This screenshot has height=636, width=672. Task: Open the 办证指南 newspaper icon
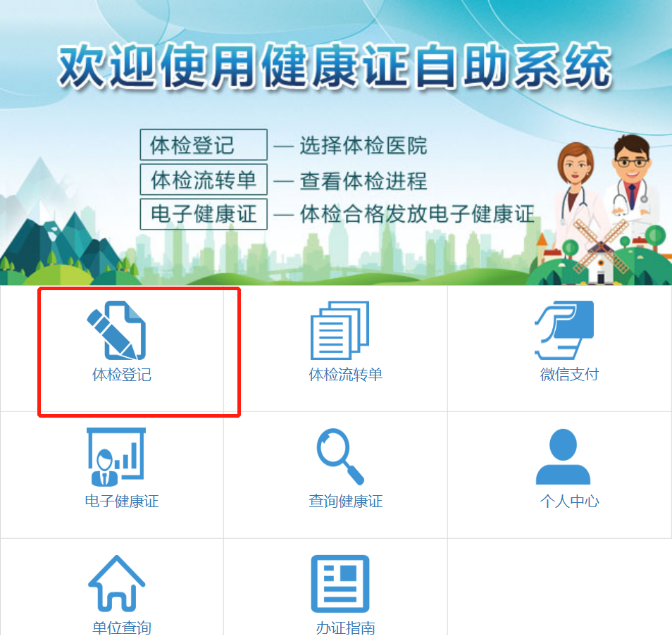tap(340, 584)
